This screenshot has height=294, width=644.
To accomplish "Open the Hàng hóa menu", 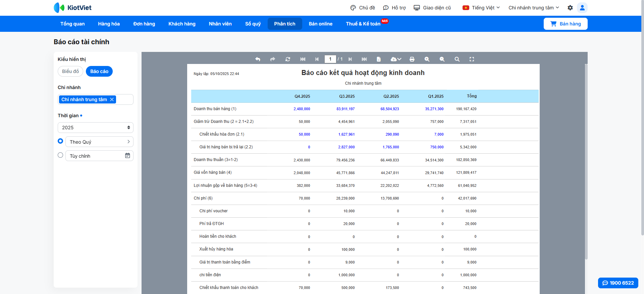I will tap(109, 24).
